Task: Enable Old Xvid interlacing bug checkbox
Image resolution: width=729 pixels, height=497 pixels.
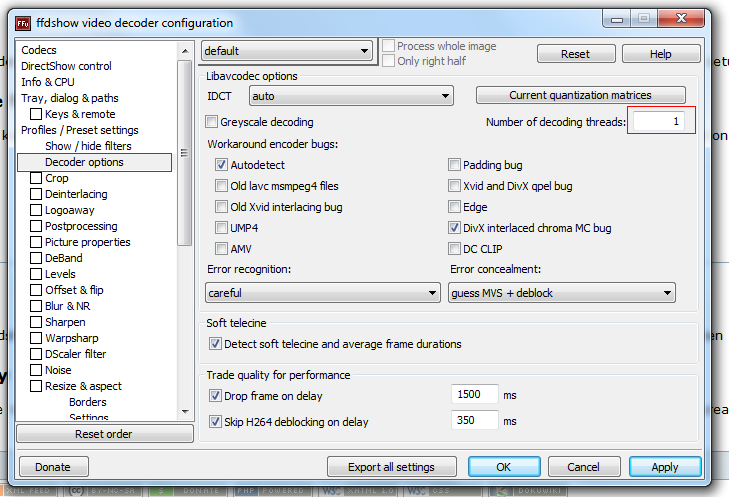Action: pyautogui.click(x=221, y=207)
